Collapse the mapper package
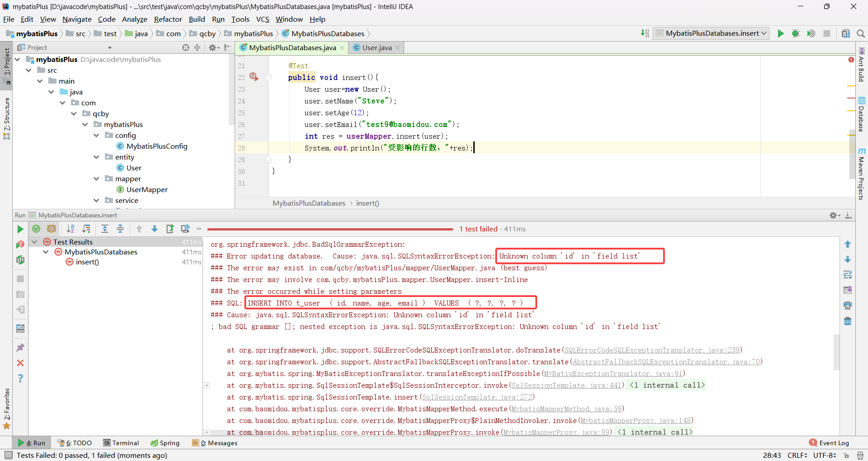Image resolution: width=868 pixels, height=461 pixels. [96, 179]
